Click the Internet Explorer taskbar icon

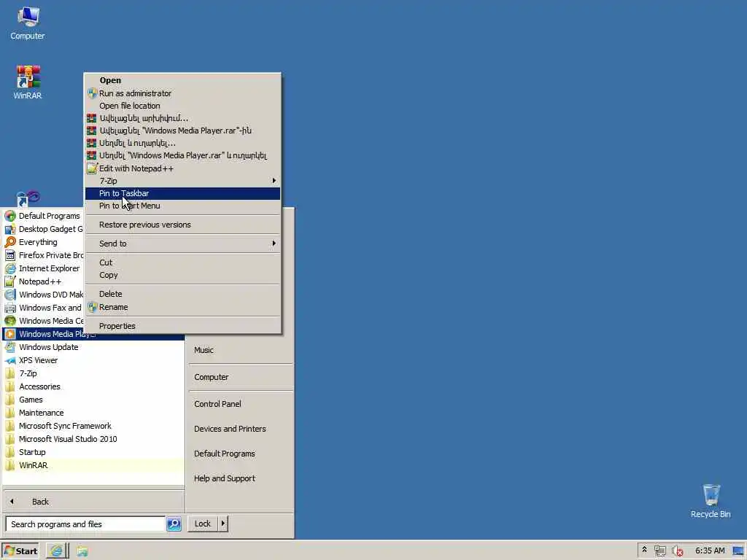pos(56,551)
